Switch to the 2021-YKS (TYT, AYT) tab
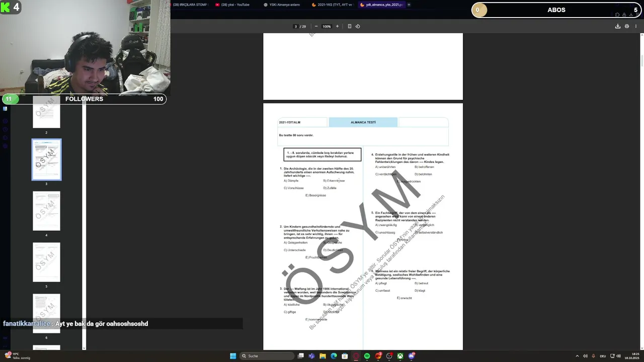The height and width of the screenshot is (362, 644). click(332, 5)
